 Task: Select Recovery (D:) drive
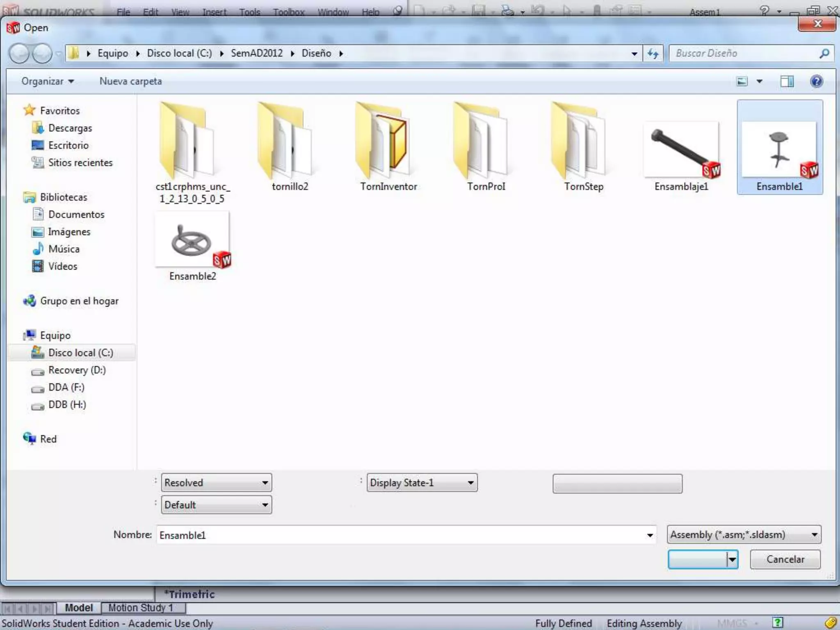77,370
